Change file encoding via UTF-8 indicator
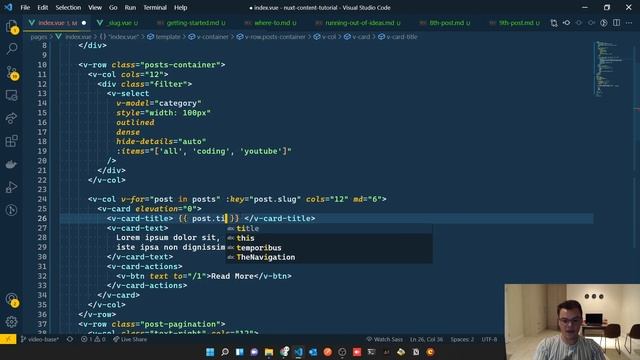Viewport: 640px width, 360px height. (489, 339)
